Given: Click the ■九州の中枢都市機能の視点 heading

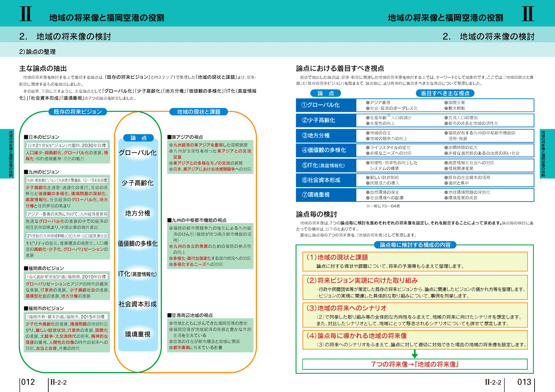Looking at the screenshot, I should click(x=197, y=220).
